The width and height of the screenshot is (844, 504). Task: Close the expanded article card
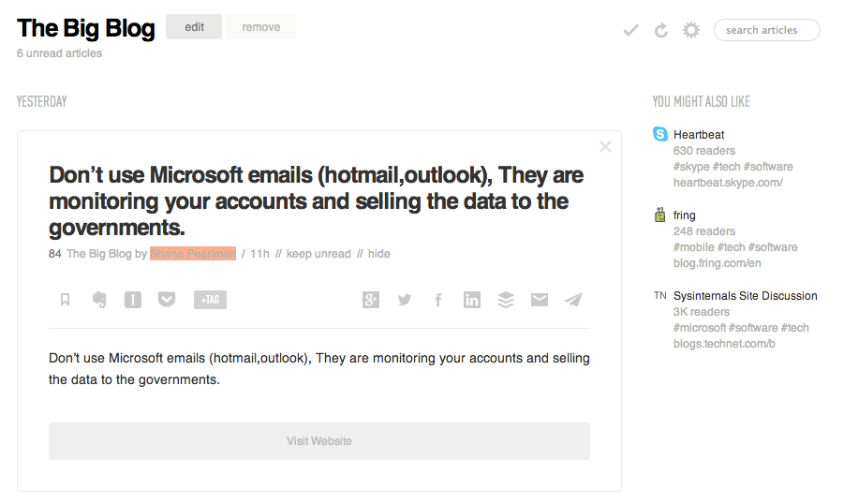point(605,146)
